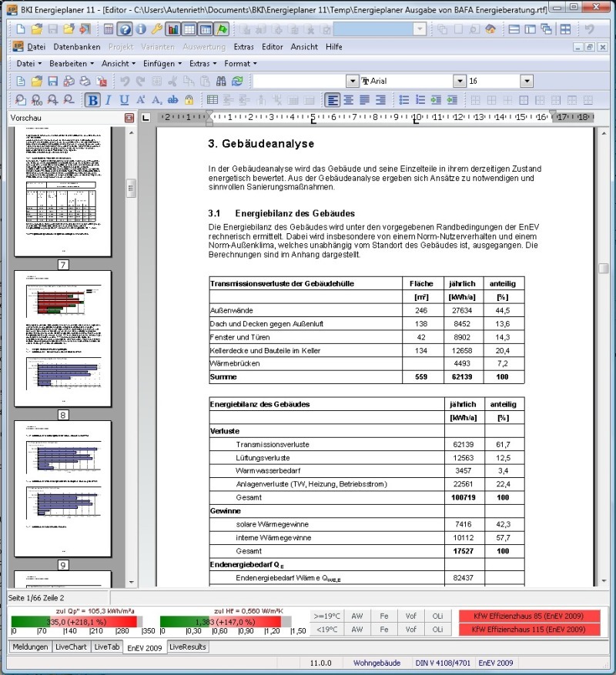Switch to the LiveResults tab

tap(187, 647)
